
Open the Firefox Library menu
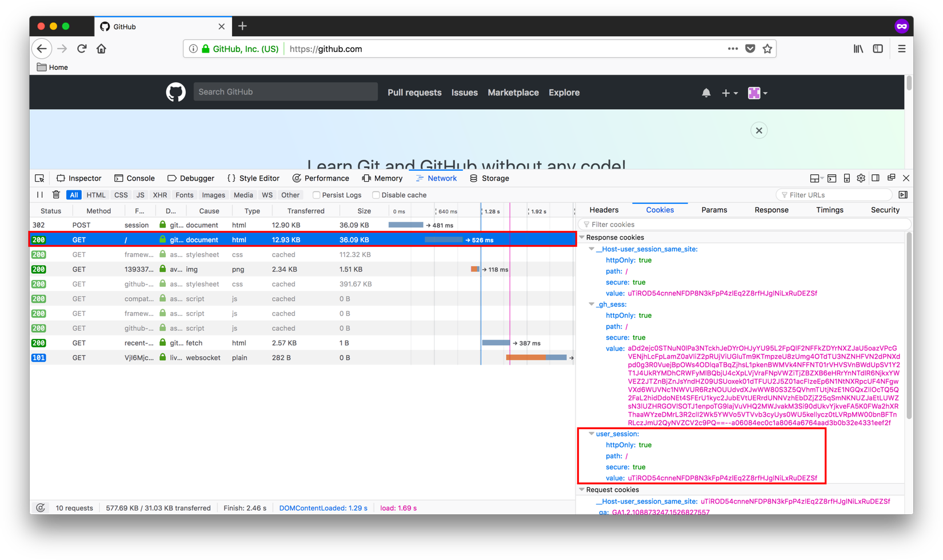click(858, 49)
